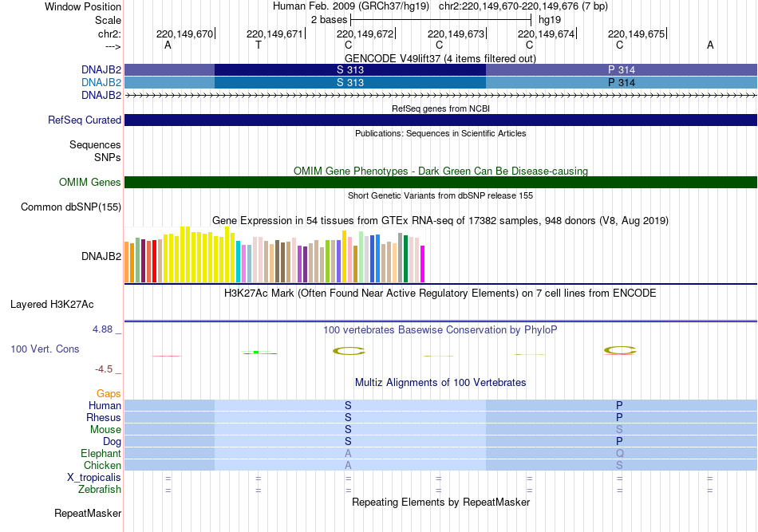The image size is (758, 532).
Task: Open 100 vertebrates Basewise Conservation by PhyloP title
Action: [440, 330]
